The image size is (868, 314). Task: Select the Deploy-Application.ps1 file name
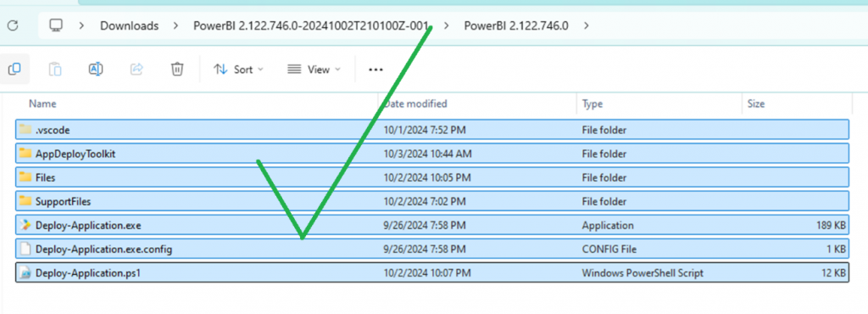88,273
